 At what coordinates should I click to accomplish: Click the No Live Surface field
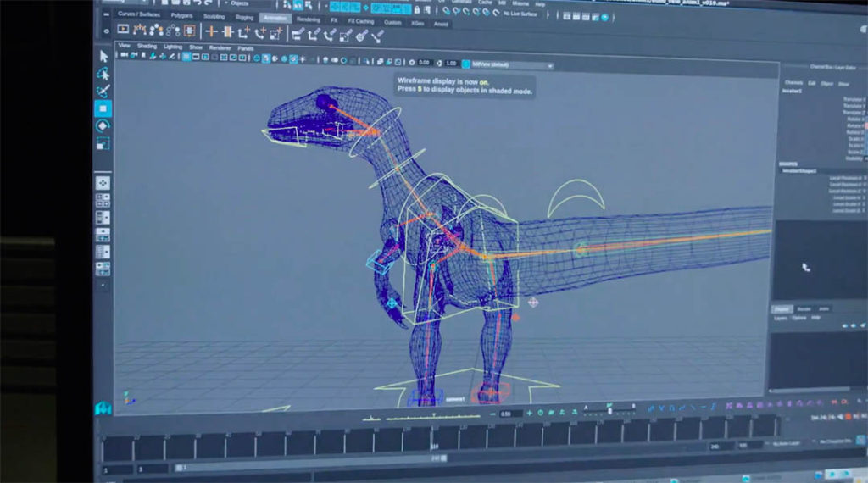click(x=520, y=14)
